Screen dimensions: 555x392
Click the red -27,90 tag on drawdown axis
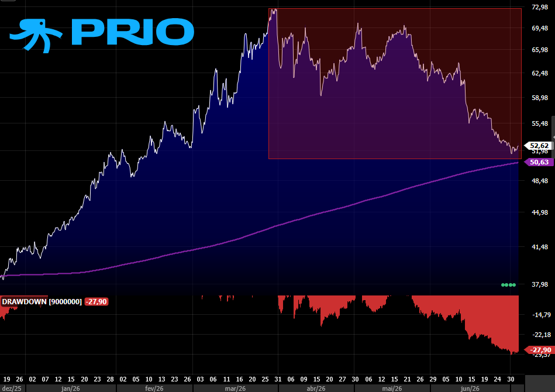(x=540, y=350)
